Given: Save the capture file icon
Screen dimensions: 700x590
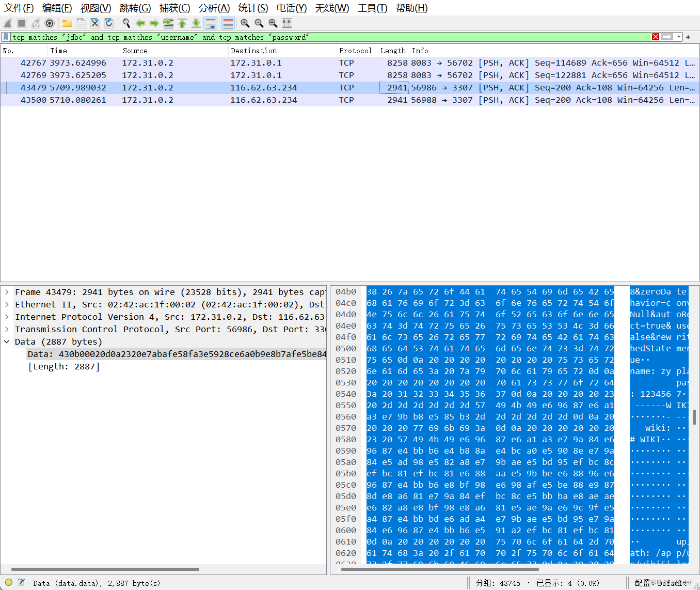Looking at the screenshot, I should click(81, 23).
